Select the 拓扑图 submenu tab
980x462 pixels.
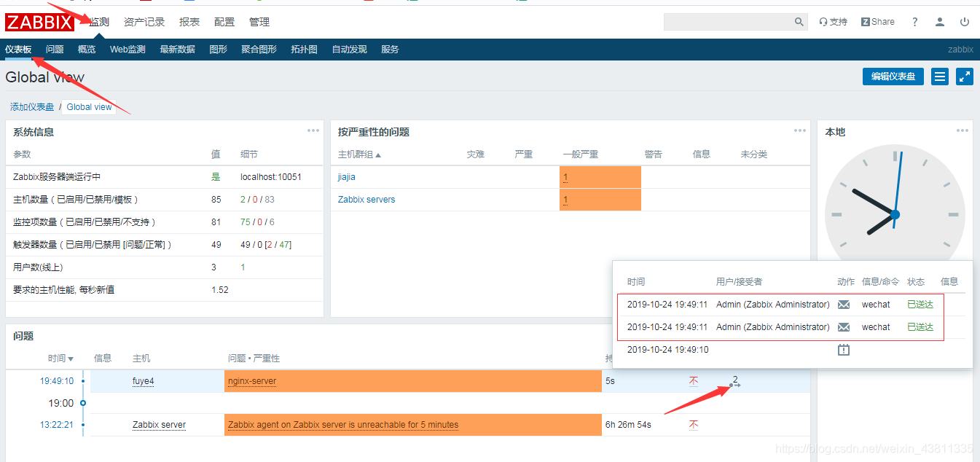304,50
